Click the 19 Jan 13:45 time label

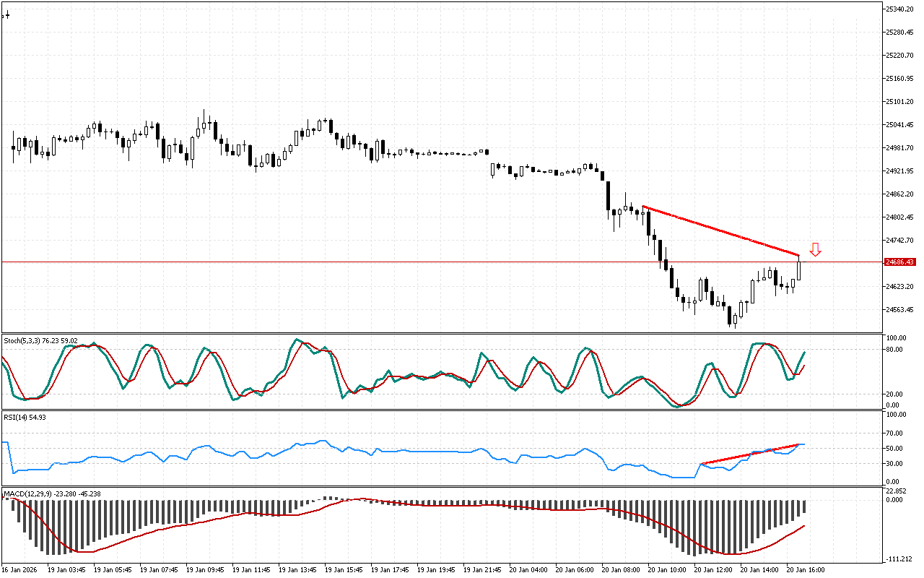point(297,569)
